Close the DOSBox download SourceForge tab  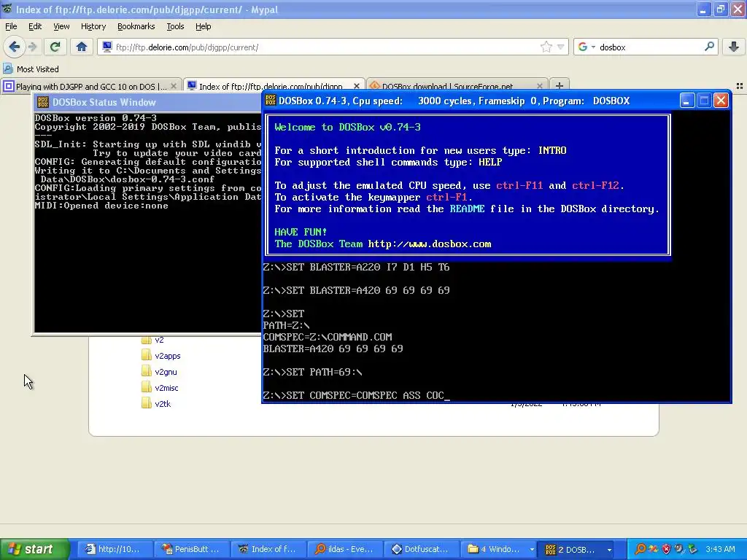(x=539, y=86)
